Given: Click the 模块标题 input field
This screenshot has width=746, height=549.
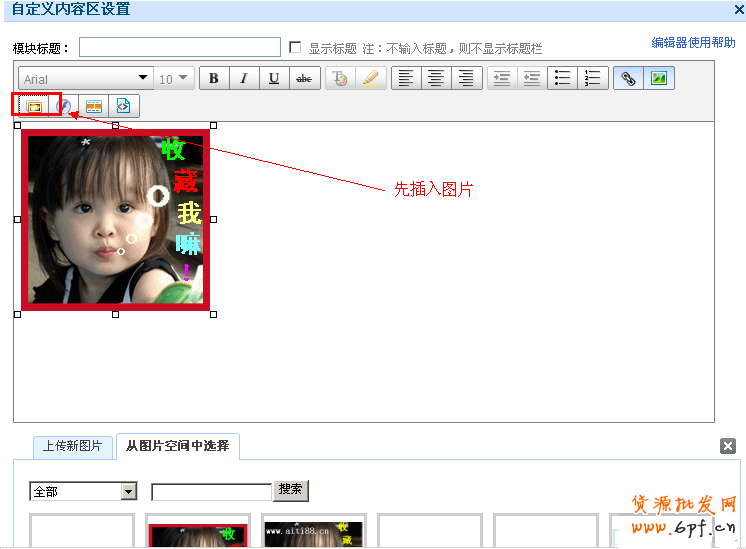Looking at the screenshot, I should 180,47.
